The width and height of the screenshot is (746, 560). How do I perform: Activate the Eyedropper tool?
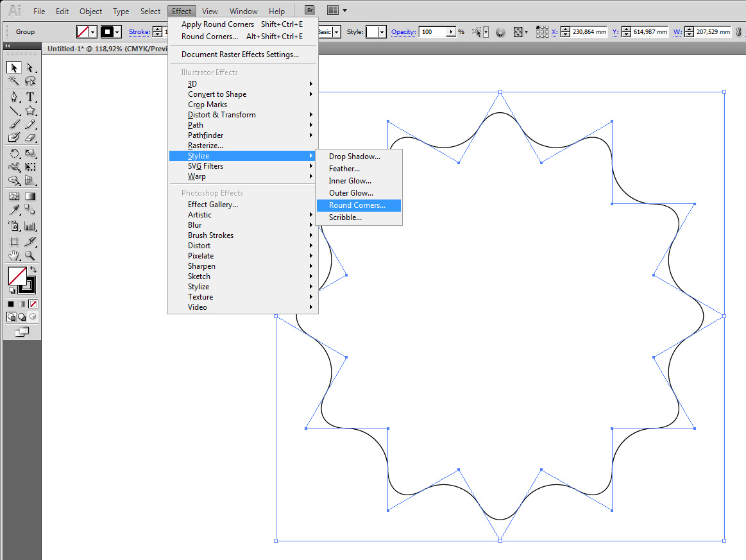(14, 210)
